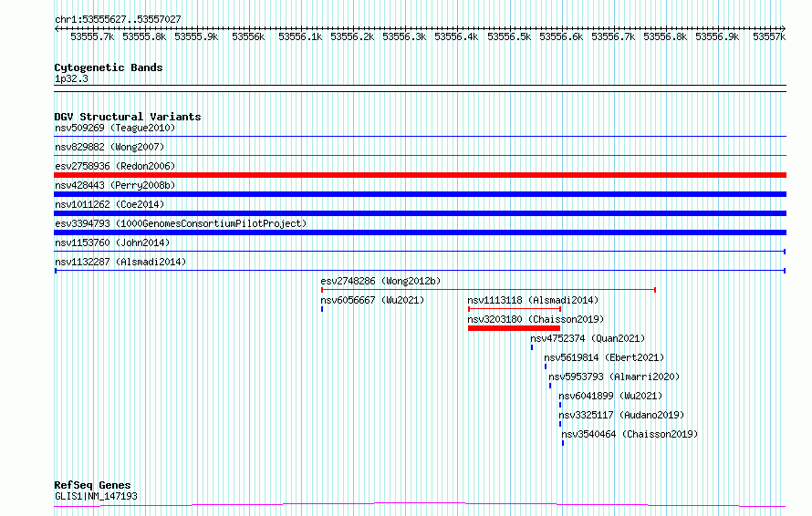Viewport: 812px width, 516px height.
Task: Open variant nsv6041899 (Wu2021) label
Action: pos(610,396)
